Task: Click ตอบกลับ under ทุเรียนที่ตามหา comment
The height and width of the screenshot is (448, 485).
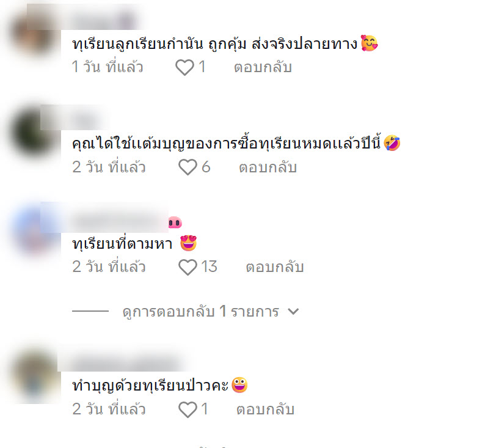Action: [275, 267]
